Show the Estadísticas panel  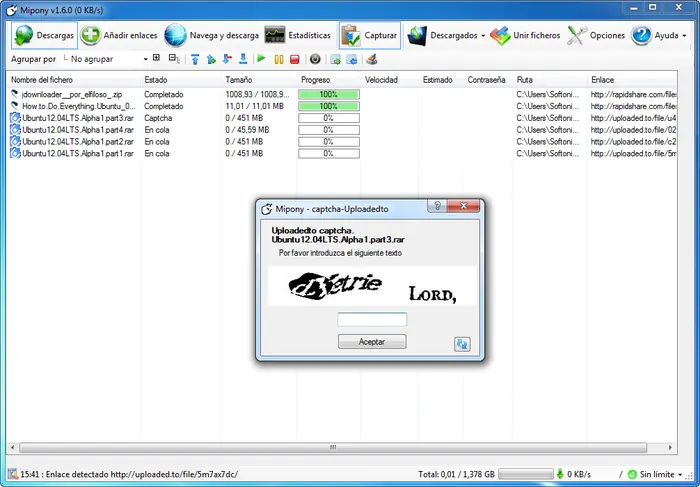click(x=297, y=35)
